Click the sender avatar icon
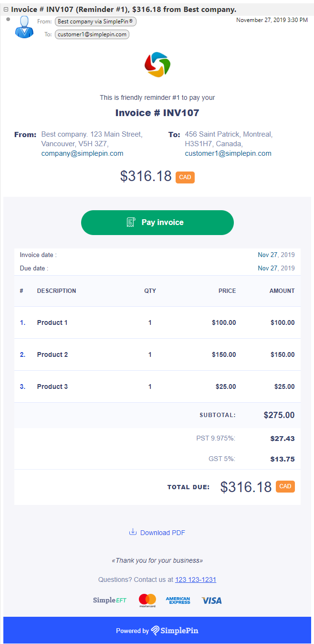314x644 pixels. point(24,27)
